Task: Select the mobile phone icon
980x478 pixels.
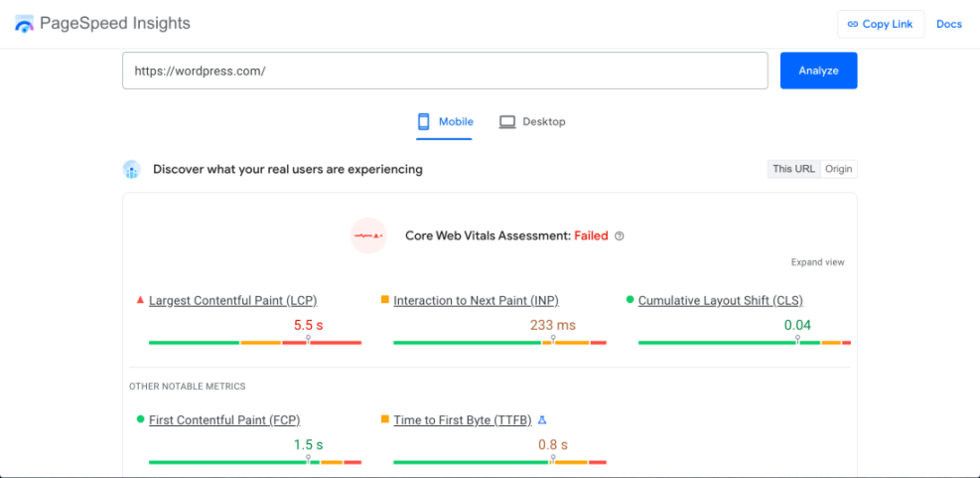Action: click(x=424, y=121)
